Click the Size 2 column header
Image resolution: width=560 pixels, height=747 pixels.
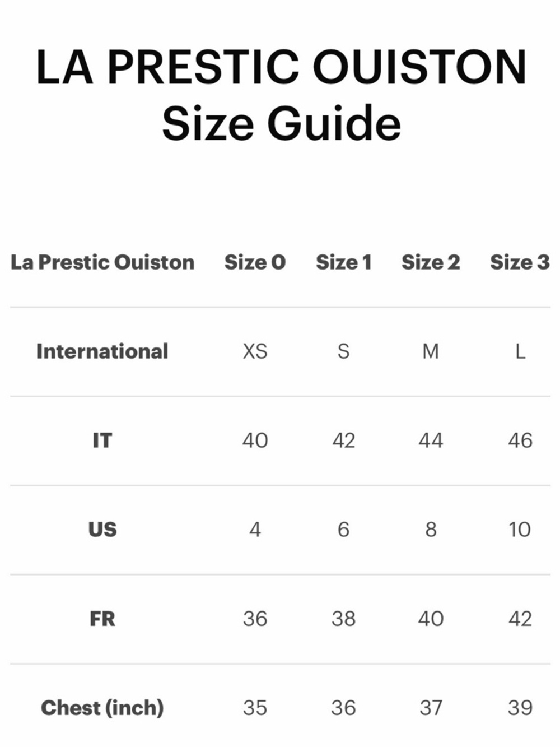(431, 262)
